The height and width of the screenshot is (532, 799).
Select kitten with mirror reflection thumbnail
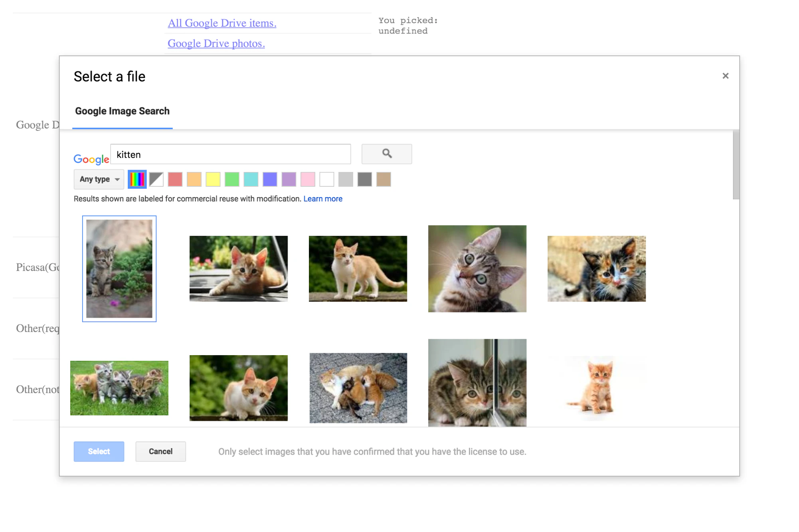[x=477, y=383]
